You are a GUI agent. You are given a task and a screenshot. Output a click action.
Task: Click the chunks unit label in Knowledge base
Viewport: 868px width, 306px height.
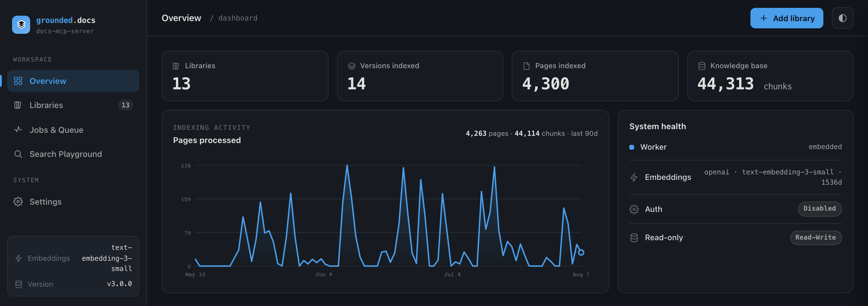pos(777,87)
